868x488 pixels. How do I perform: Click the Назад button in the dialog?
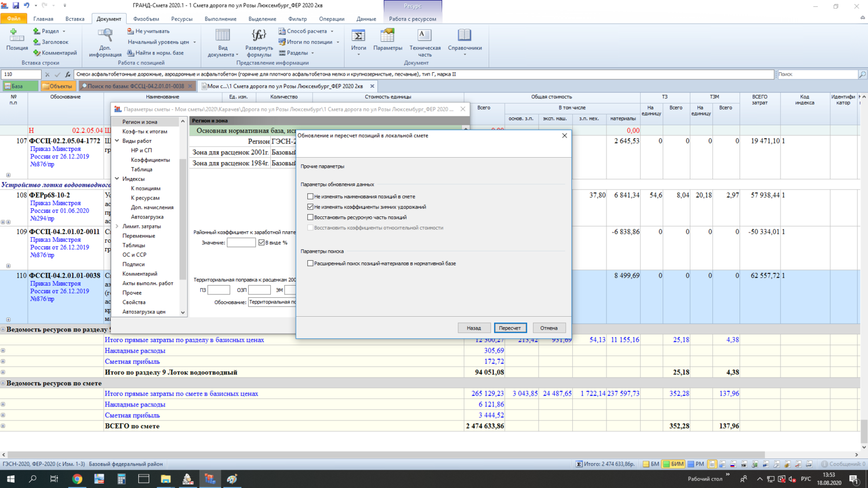tap(474, 328)
